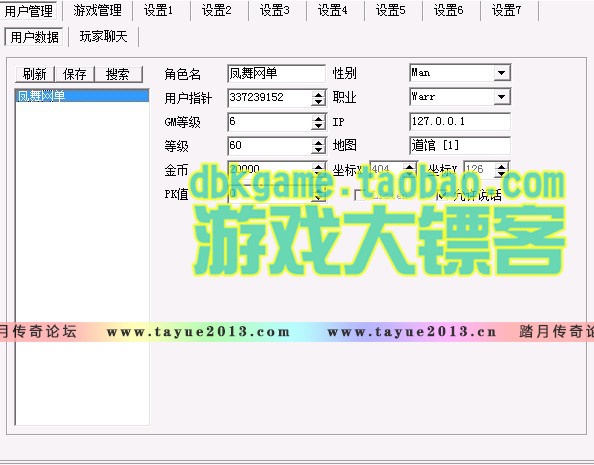594x465 pixels.
Task: Increase 坐标Y with the up arrow
Action: 502,166
